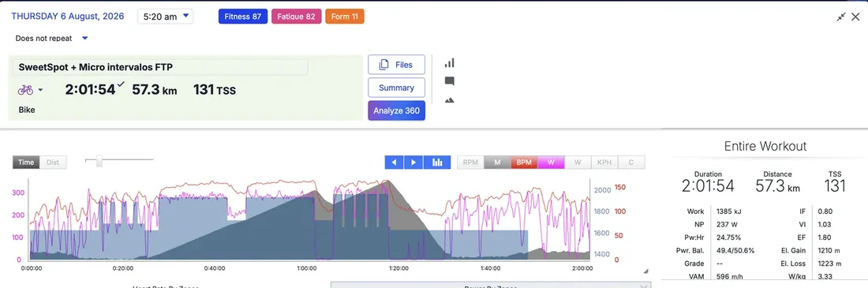Toggle the KPH speed channel
Image resolution: width=868 pixels, height=288 pixels.
point(604,163)
